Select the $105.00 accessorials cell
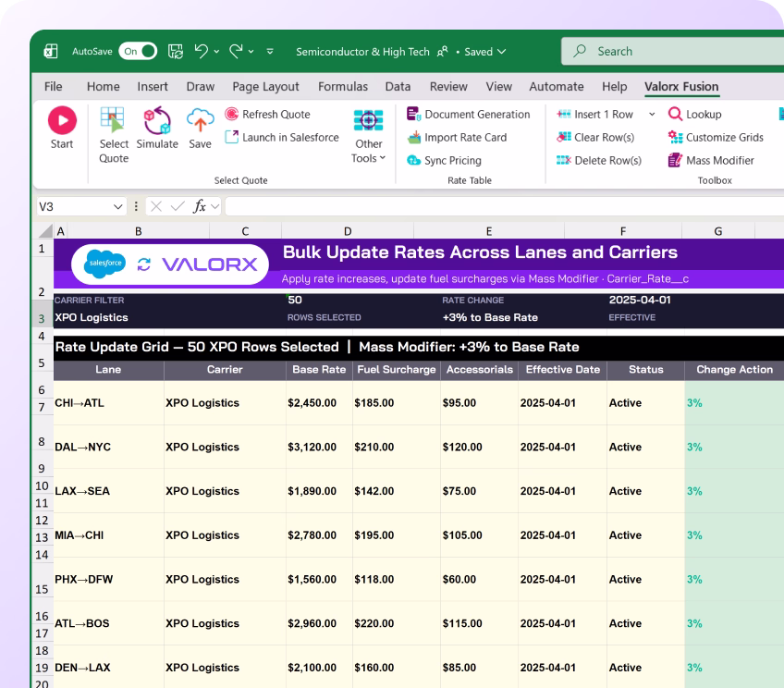This screenshot has width=784, height=688. [x=479, y=535]
